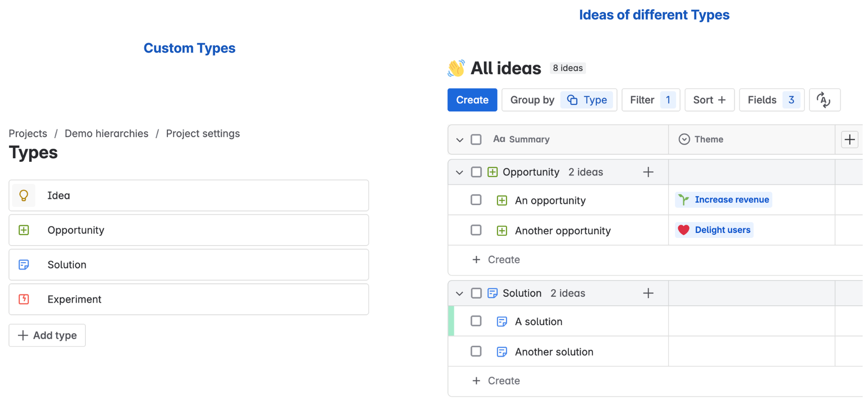Add a new column with plus icon

[849, 140]
